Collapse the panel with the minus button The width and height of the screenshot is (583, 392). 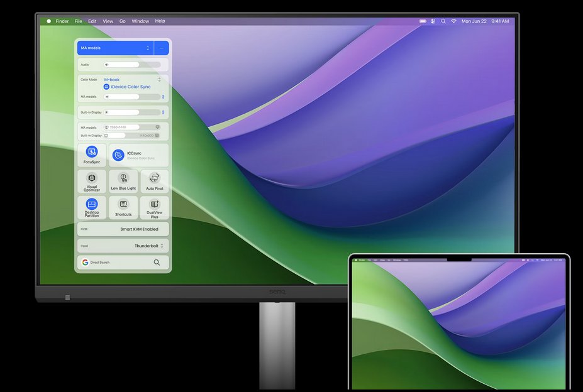tap(162, 48)
